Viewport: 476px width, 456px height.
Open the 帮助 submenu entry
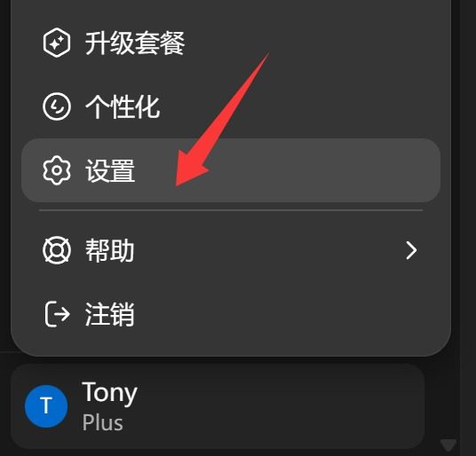pyautogui.click(x=231, y=250)
